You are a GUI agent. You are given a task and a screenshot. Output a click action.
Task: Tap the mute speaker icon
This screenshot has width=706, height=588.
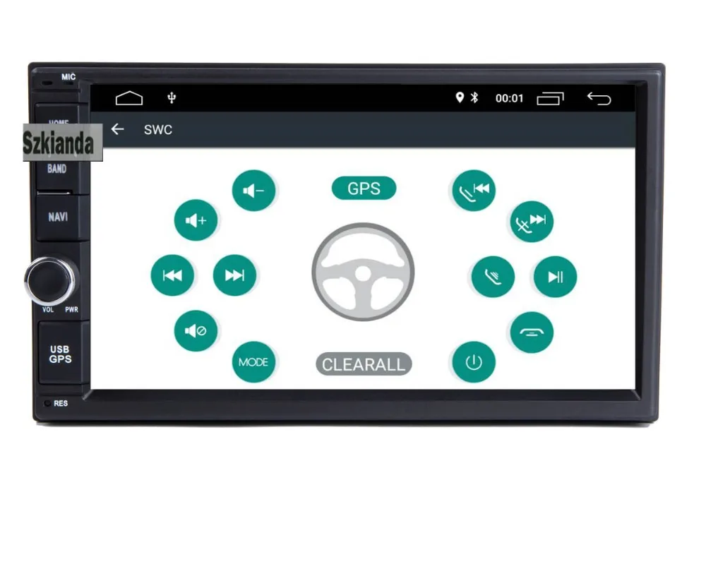click(x=196, y=330)
